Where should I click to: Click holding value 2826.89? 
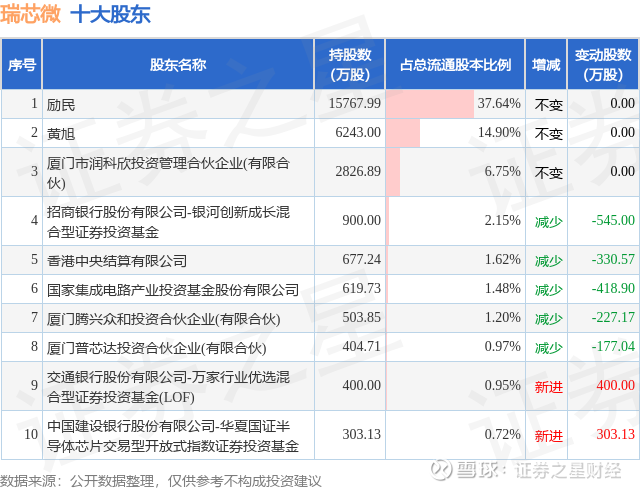pyautogui.click(x=358, y=171)
